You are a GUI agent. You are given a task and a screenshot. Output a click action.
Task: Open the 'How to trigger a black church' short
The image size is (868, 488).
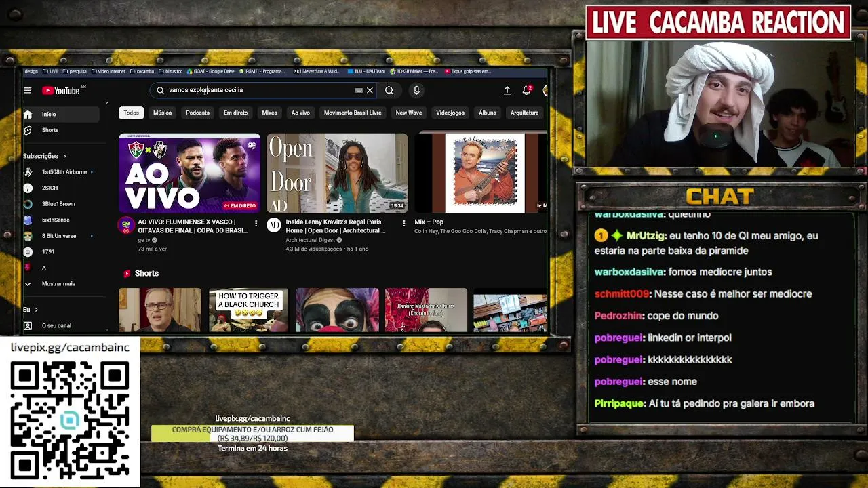click(x=248, y=310)
